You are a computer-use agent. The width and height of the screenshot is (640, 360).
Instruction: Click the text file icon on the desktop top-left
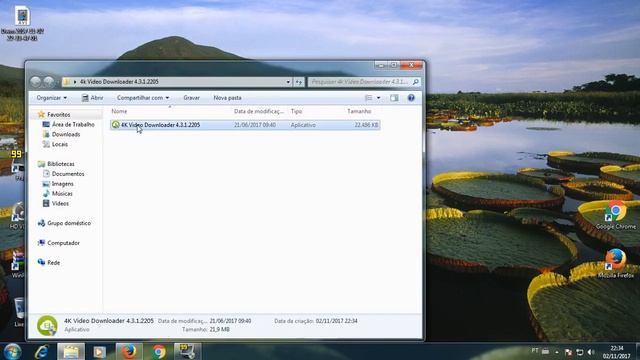(x=22, y=23)
